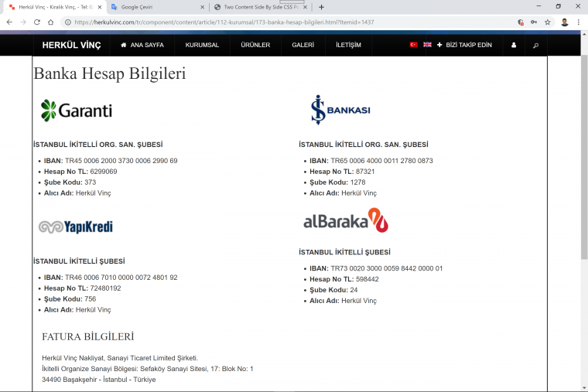Click the browser forward arrow
The image size is (588, 392).
[x=23, y=22]
